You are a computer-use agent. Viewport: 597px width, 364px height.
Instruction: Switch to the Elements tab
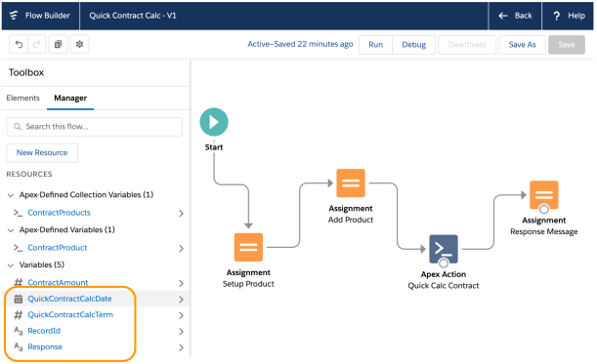click(22, 99)
